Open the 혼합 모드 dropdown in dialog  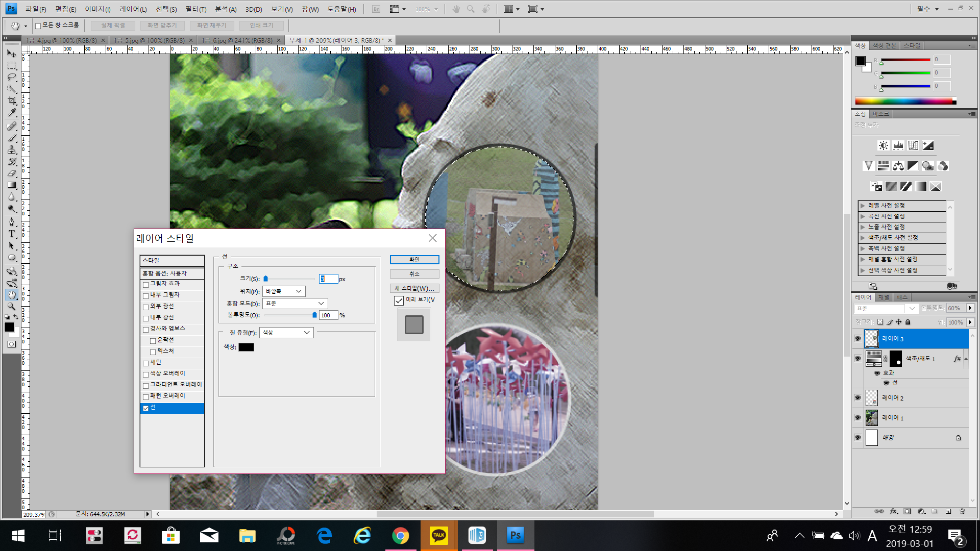(x=295, y=304)
